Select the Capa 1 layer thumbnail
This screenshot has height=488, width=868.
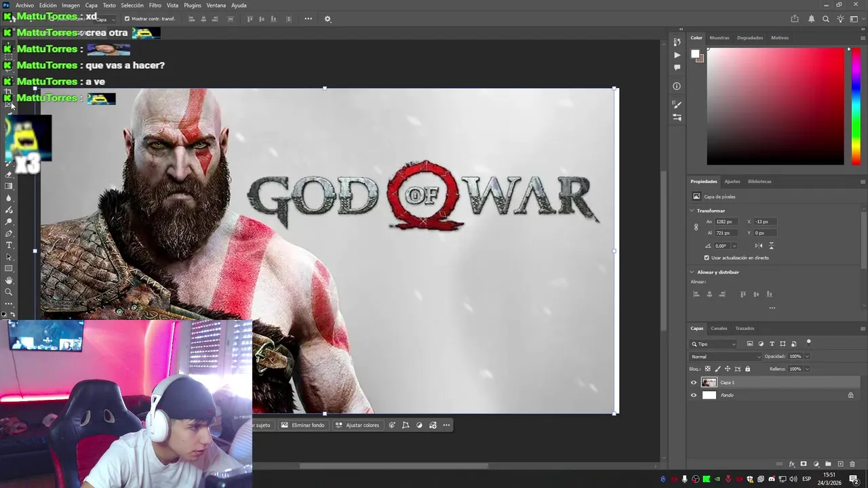click(709, 383)
